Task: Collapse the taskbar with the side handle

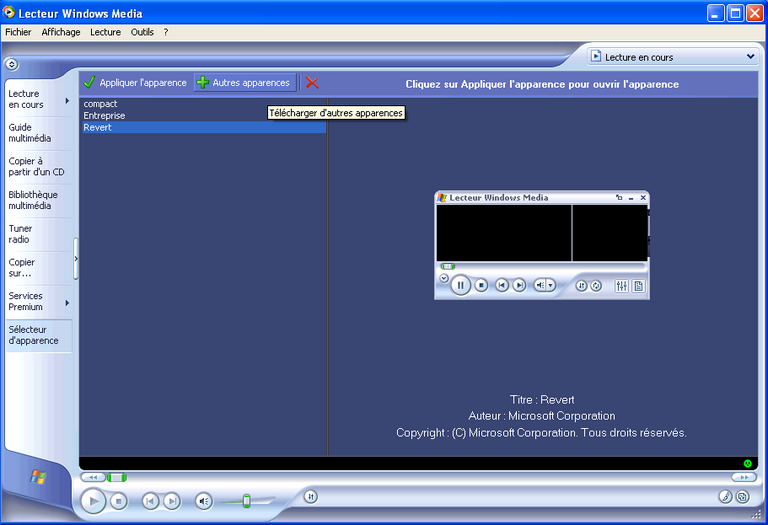Action: point(76,259)
